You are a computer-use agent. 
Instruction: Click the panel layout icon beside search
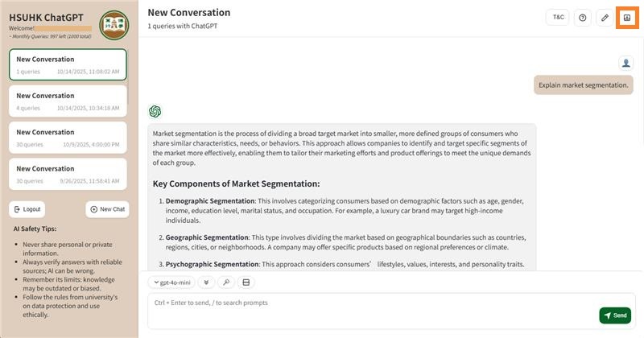[246, 282]
